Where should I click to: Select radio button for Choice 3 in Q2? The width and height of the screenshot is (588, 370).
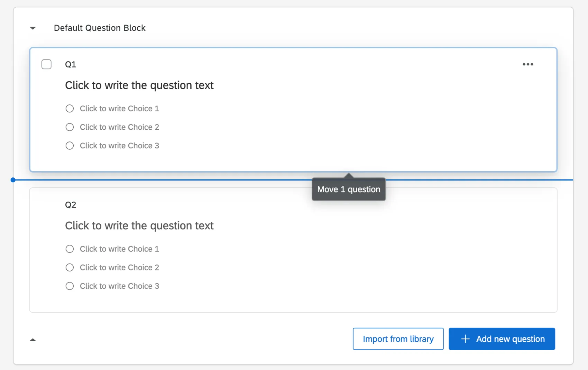tap(70, 286)
